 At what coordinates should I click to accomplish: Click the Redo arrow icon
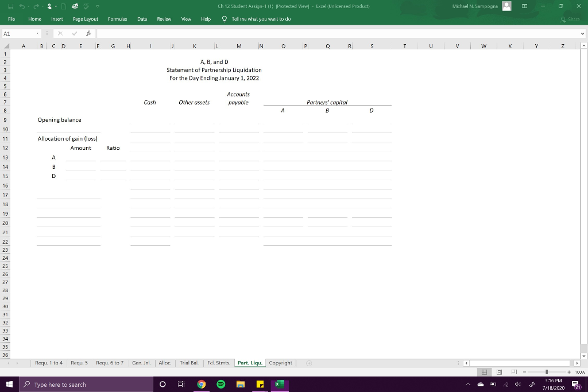click(x=36, y=6)
